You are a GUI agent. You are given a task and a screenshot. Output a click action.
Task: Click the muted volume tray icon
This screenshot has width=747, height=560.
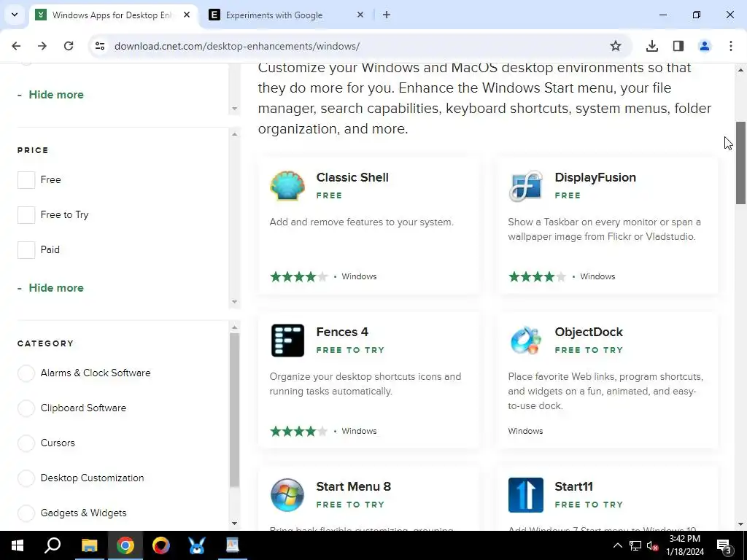652,545
